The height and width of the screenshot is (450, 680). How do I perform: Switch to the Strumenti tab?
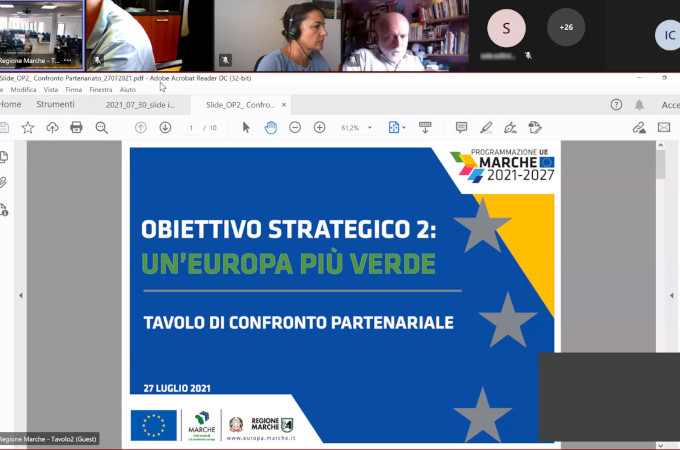click(x=55, y=104)
